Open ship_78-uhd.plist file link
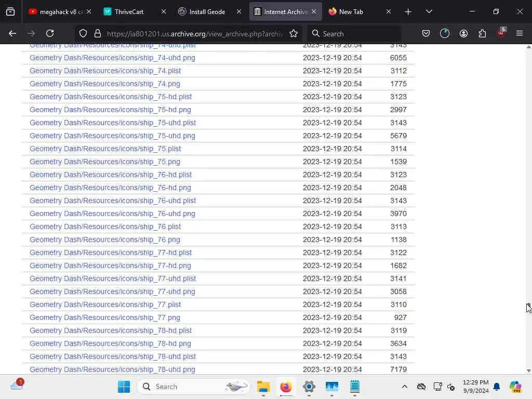 click(113, 356)
